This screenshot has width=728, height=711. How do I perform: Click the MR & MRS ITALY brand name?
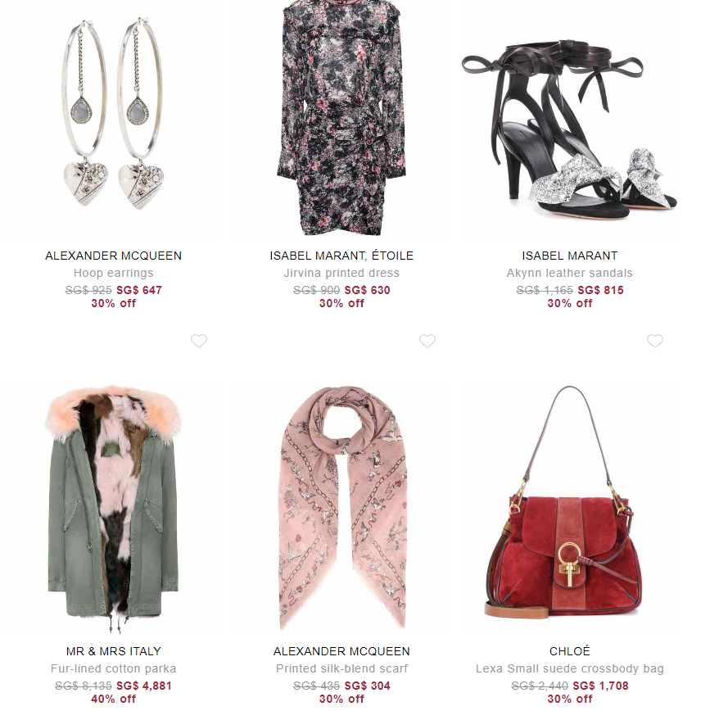tap(113, 651)
